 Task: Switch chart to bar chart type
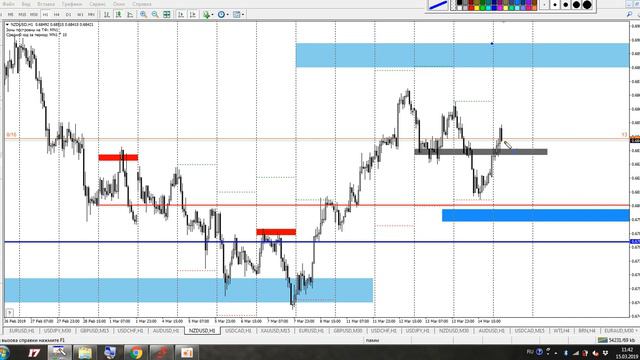point(107,14)
